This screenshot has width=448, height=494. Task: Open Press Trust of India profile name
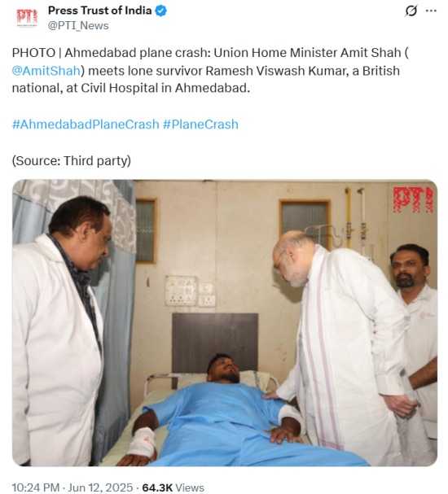pos(99,11)
